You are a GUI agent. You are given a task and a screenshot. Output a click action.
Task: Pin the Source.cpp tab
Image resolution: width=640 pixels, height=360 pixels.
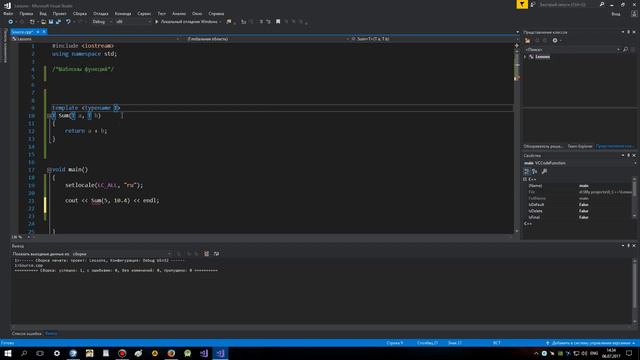click(x=38, y=32)
